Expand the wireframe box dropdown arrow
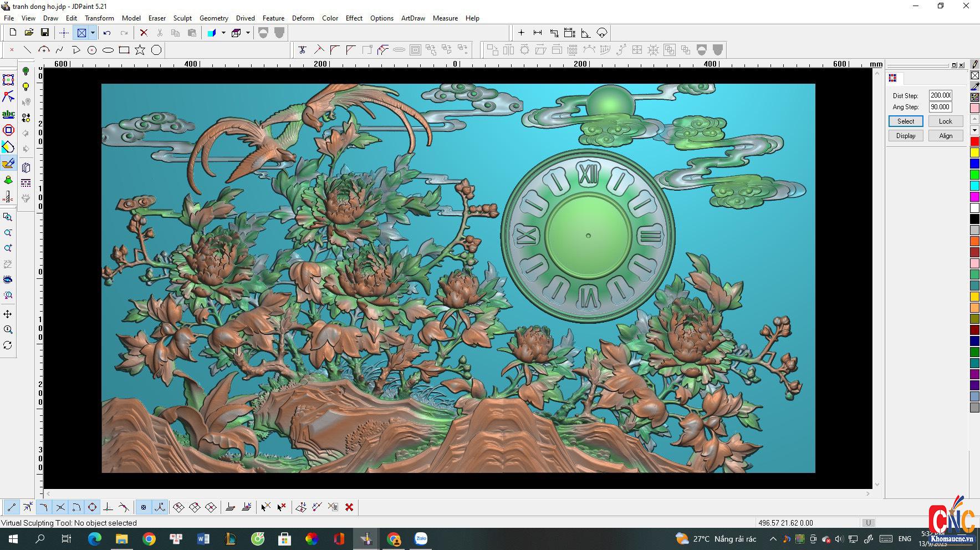Image resolution: width=980 pixels, height=550 pixels. (x=248, y=33)
